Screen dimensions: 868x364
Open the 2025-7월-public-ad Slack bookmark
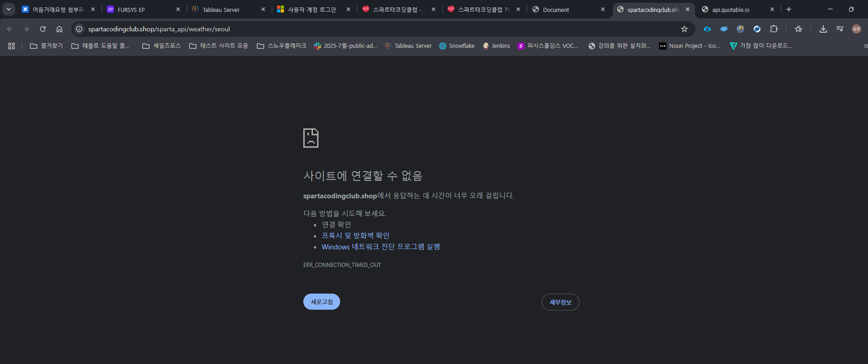pos(346,46)
